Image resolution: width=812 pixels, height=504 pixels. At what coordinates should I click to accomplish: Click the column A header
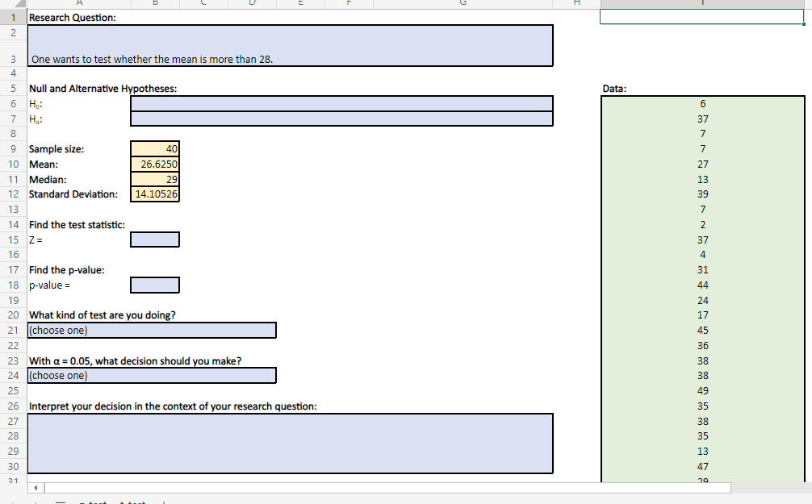tap(79, 5)
